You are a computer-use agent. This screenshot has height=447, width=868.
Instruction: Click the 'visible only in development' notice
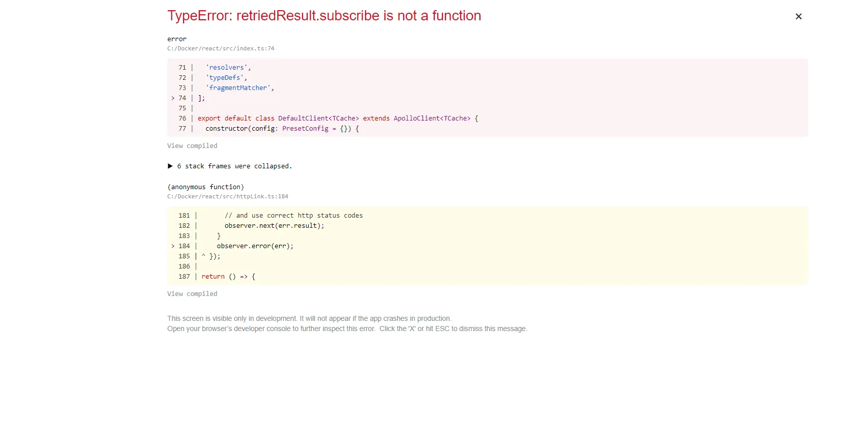(309, 319)
